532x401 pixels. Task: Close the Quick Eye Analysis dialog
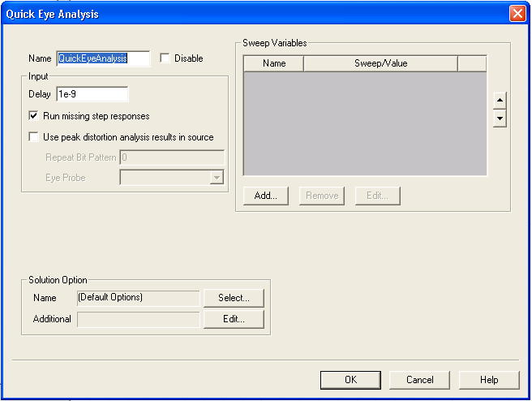coord(517,14)
